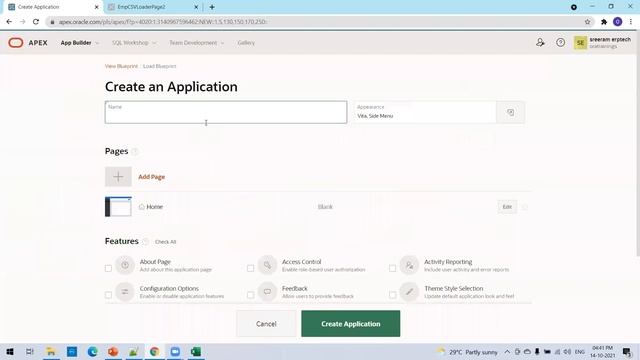Reload the browser page
Image resolution: width=640 pixels, height=360 pixels.
36,22
